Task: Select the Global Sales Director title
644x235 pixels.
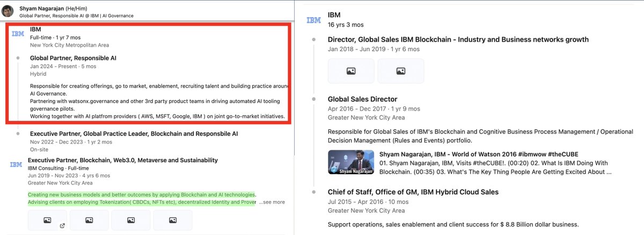Action: pyautogui.click(x=363, y=99)
